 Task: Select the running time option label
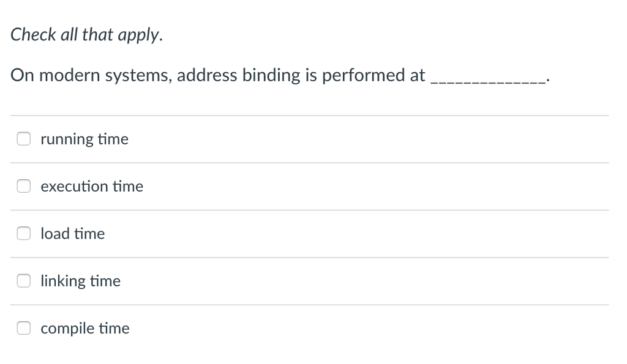coord(84,139)
